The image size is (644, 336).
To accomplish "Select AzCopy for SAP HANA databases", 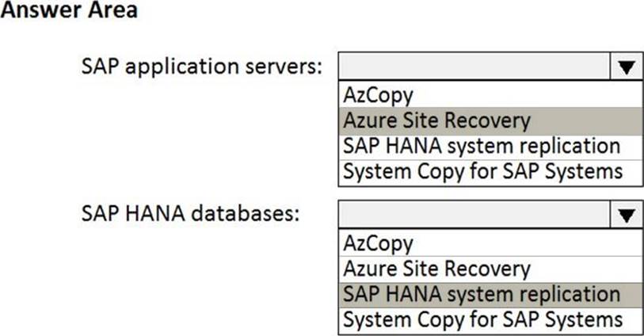I will pos(379,243).
